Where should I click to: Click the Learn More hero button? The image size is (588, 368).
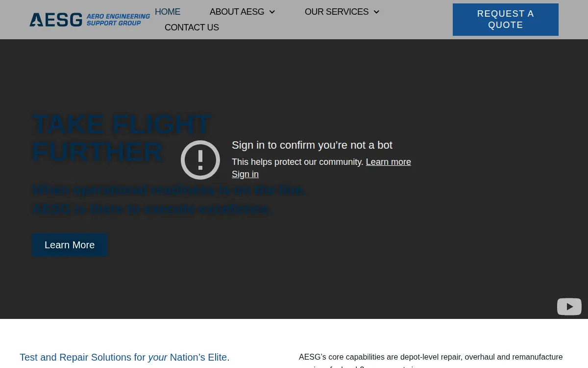[70, 245]
